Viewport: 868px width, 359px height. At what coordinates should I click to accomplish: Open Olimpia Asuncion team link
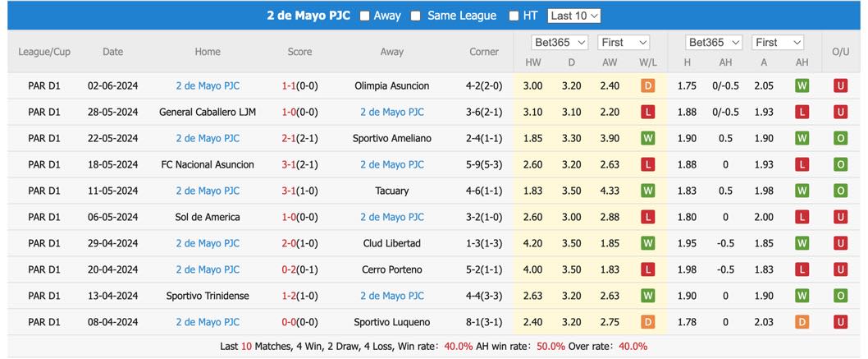392,86
